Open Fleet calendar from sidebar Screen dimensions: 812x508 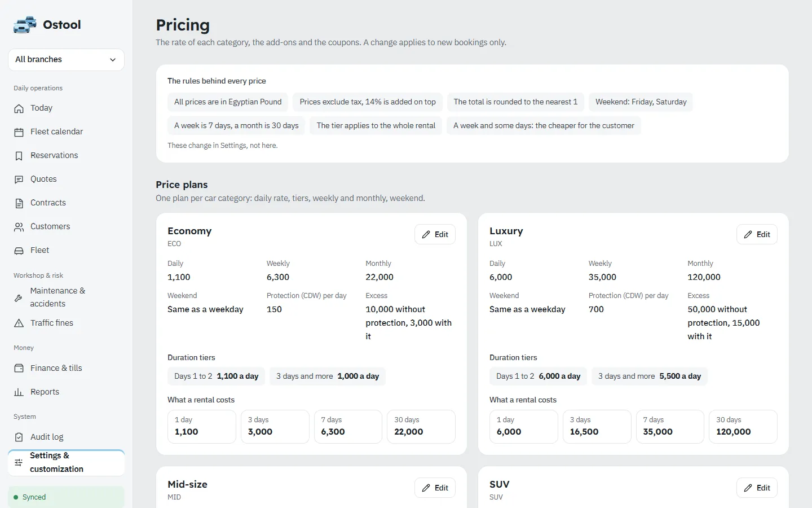point(66,132)
